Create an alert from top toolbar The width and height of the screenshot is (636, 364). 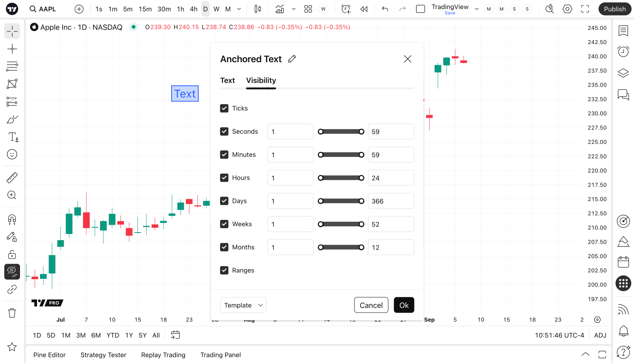coord(346,9)
